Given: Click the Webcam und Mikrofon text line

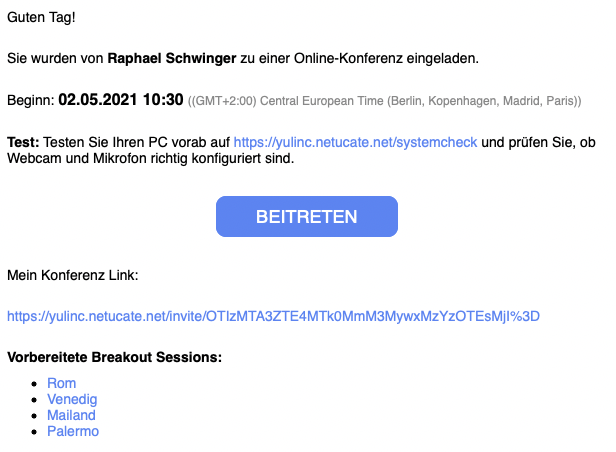Looking at the screenshot, I should pos(150,158).
